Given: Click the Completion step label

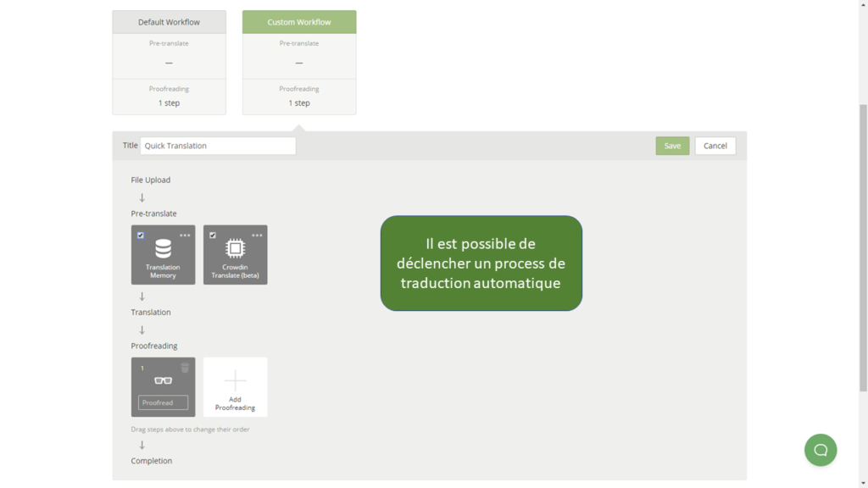Looking at the screenshot, I should [151, 461].
